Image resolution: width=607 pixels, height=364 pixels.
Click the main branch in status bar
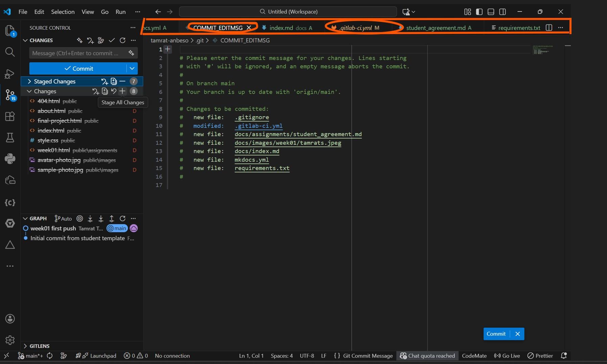(30, 356)
